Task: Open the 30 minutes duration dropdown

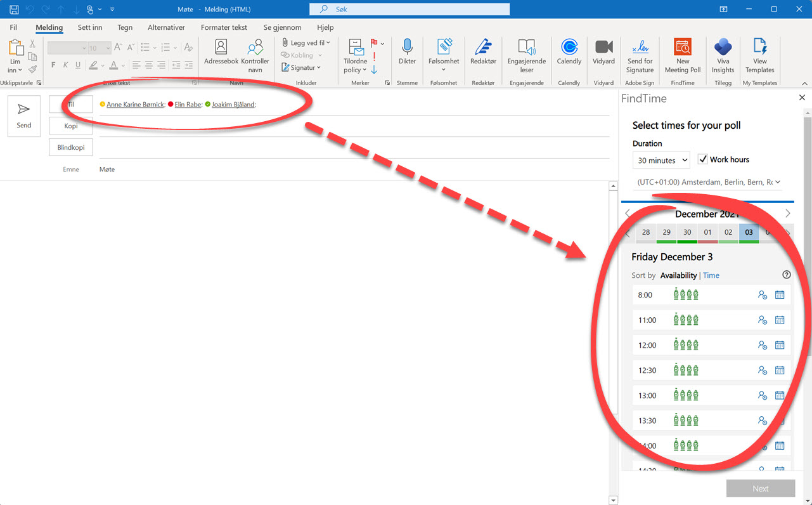Action: [661, 160]
